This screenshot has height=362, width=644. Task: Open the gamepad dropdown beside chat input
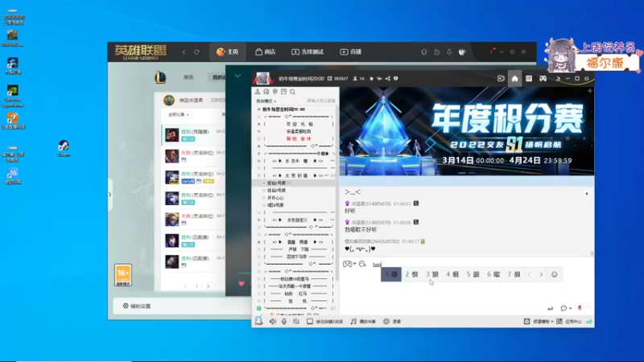click(x=349, y=264)
